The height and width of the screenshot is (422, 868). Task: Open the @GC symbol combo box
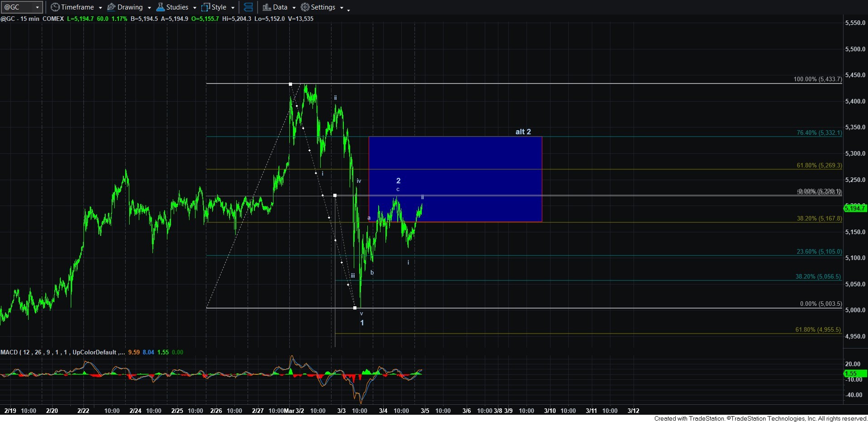22,7
